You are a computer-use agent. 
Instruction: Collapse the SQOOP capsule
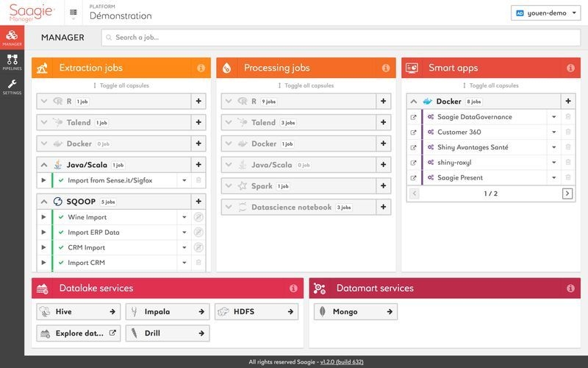pyautogui.click(x=44, y=201)
